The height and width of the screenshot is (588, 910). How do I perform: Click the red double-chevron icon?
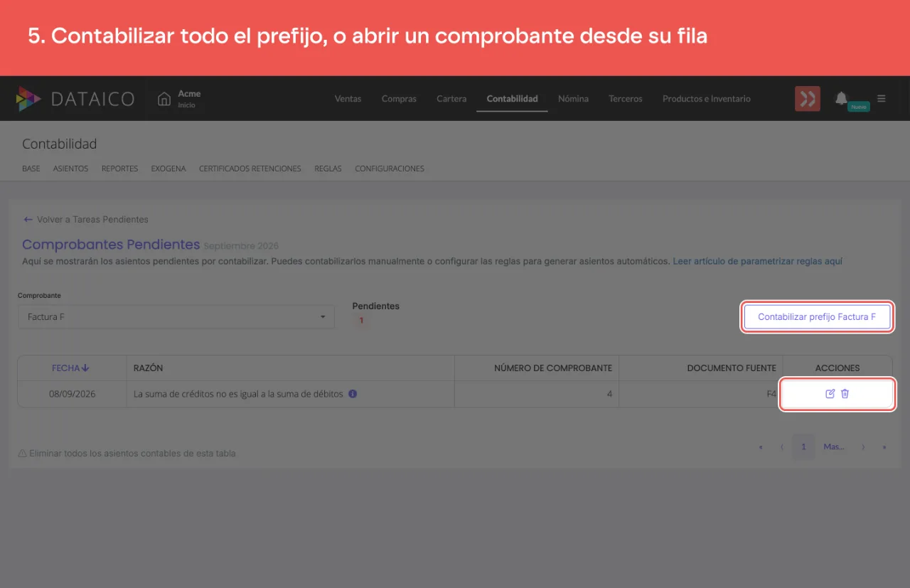808,99
